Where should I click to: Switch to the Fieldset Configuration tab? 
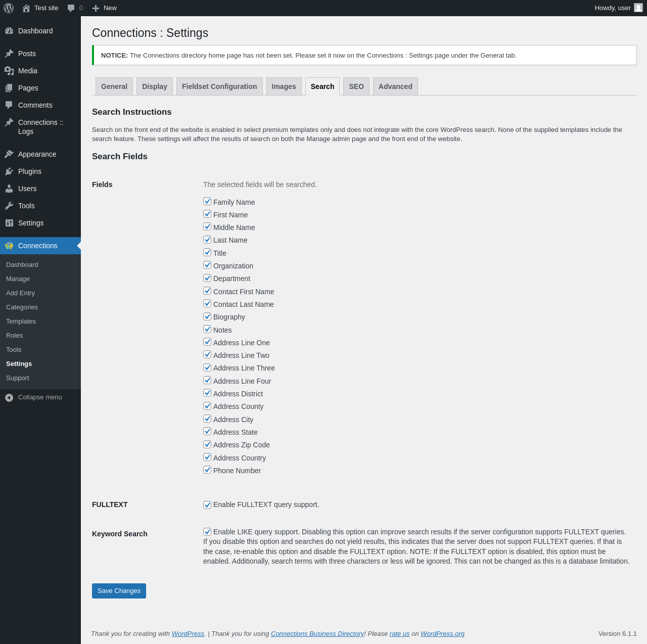coord(219,86)
